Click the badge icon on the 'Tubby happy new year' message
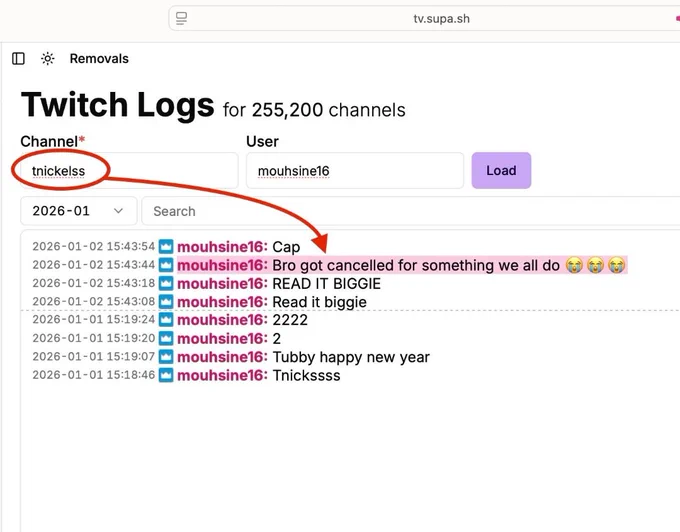This screenshot has height=532, width=680. [x=166, y=357]
